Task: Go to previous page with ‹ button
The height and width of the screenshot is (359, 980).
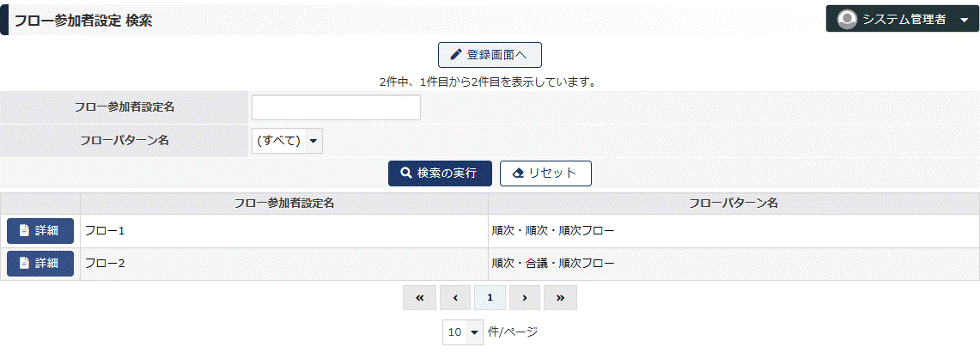Action: pos(455,298)
